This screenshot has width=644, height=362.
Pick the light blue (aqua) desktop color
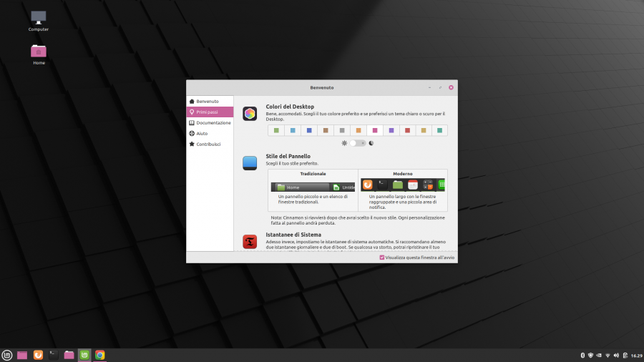tap(293, 130)
